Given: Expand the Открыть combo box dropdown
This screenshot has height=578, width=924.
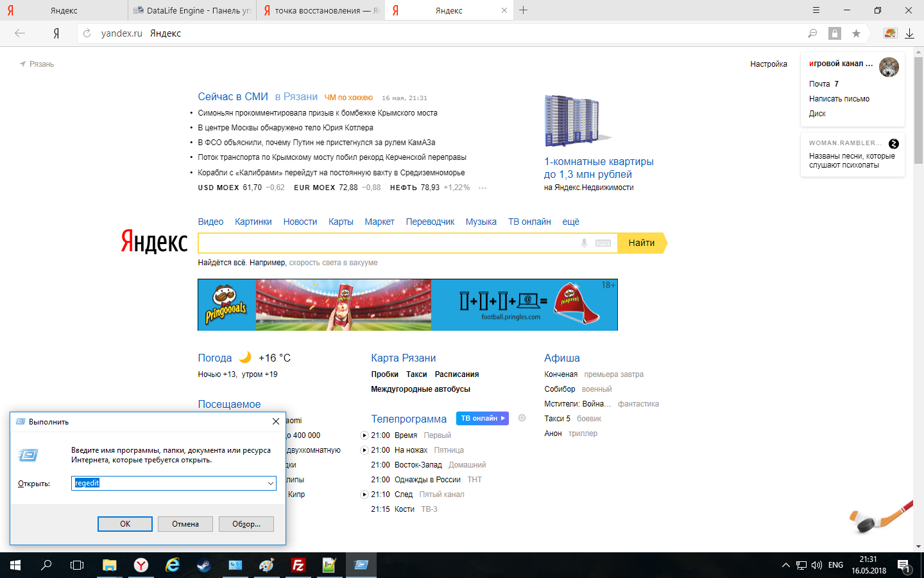Looking at the screenshot, I should (x=271, y=483).
